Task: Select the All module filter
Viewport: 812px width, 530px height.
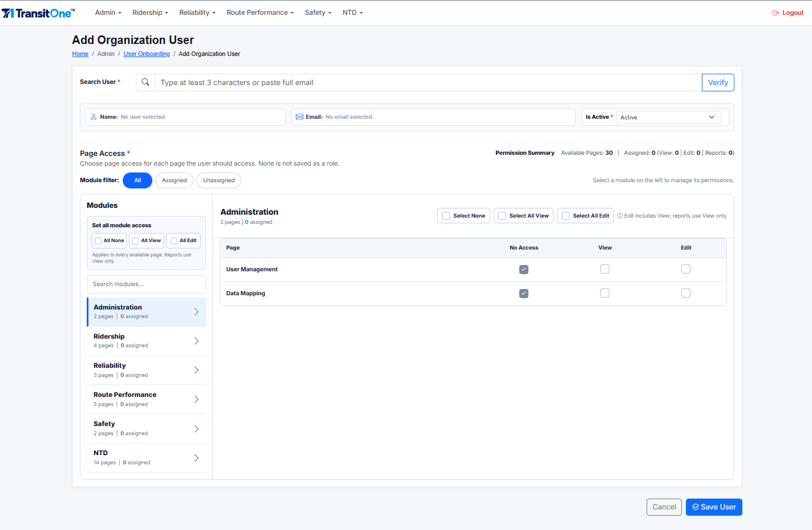Action: click(138, 180)
